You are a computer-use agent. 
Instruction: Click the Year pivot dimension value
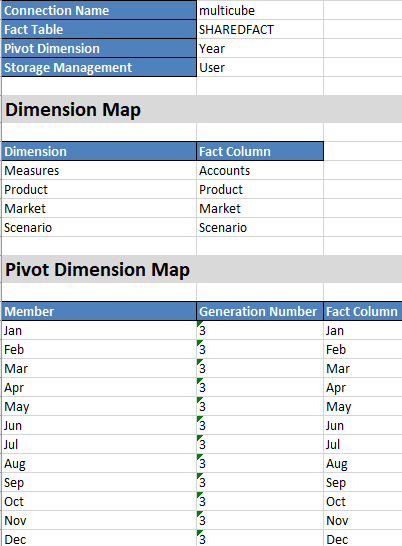tap(260, 48)
